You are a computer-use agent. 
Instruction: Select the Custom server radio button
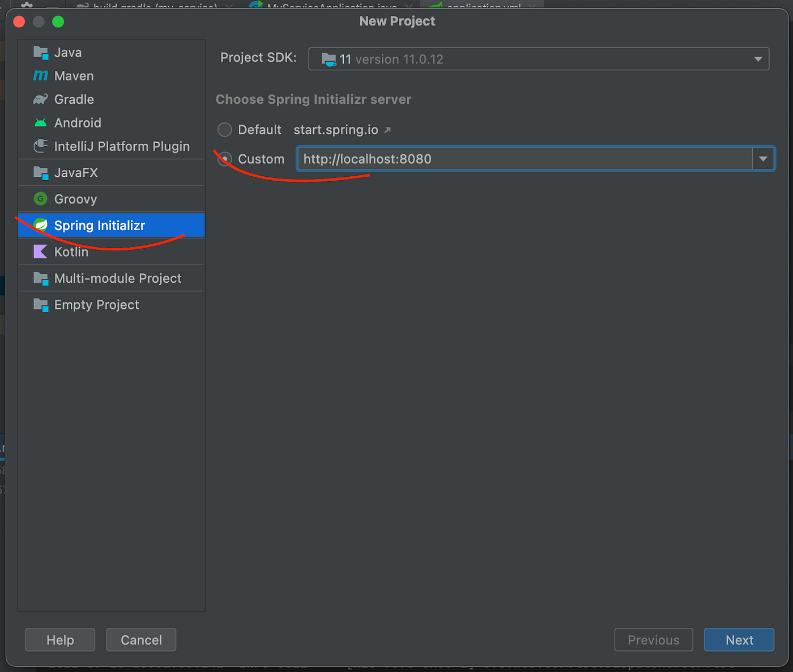pyautogui.click(x=225, y=159)
